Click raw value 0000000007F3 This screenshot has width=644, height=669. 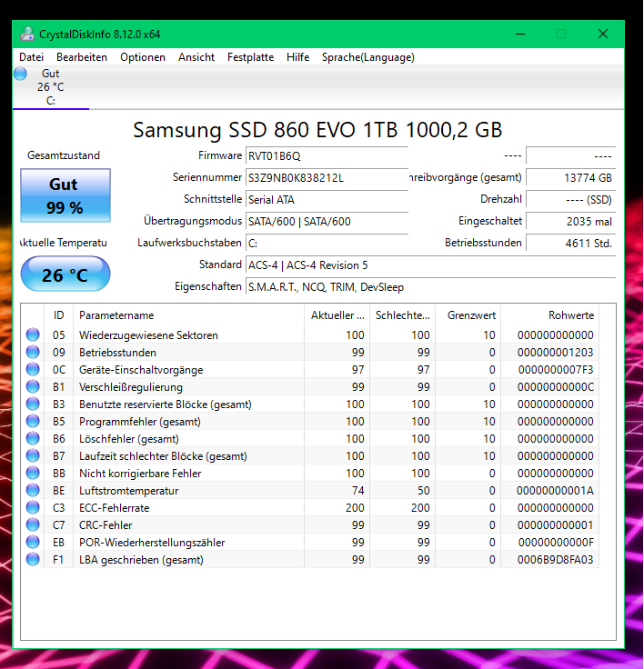(x=556, y=370)
